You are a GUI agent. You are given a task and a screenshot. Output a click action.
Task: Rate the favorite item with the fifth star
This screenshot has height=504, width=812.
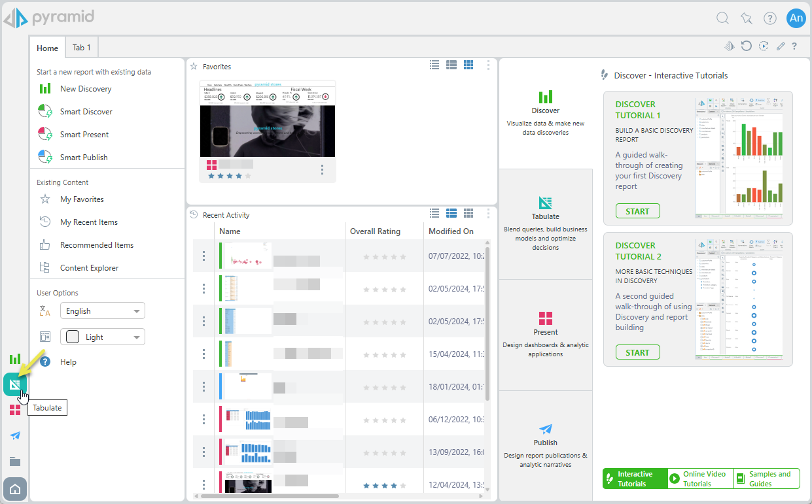(247, 176)
